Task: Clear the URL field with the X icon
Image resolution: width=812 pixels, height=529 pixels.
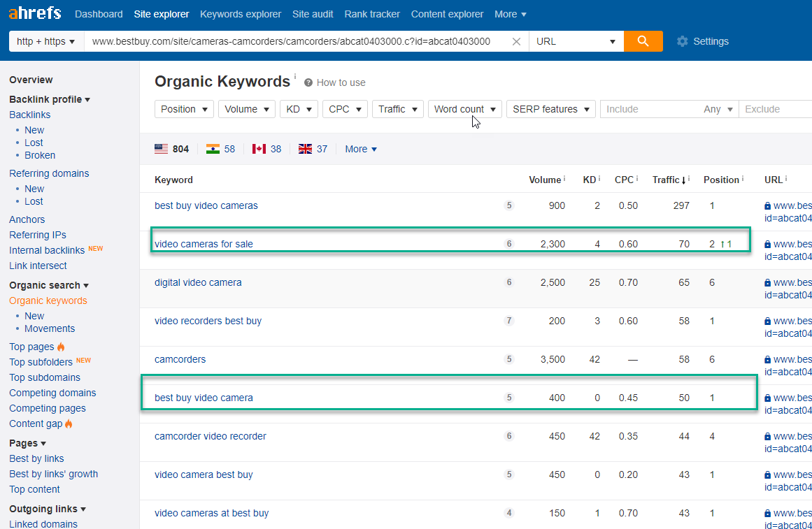Action: tap(516, 41)
